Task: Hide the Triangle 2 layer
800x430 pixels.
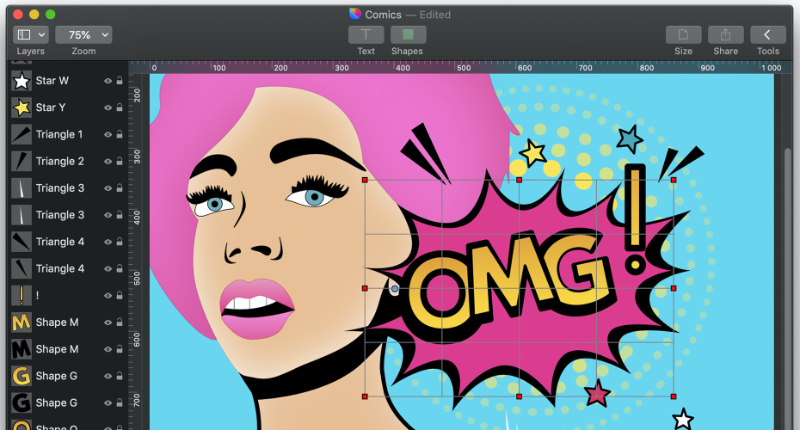Action: (x=107, y=162)
